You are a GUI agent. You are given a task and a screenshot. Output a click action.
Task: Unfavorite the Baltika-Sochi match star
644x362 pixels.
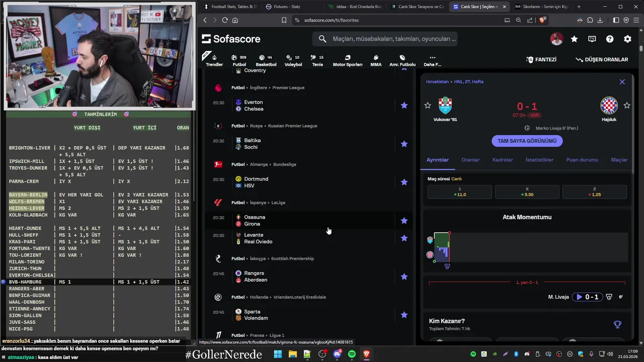(404, 144)
